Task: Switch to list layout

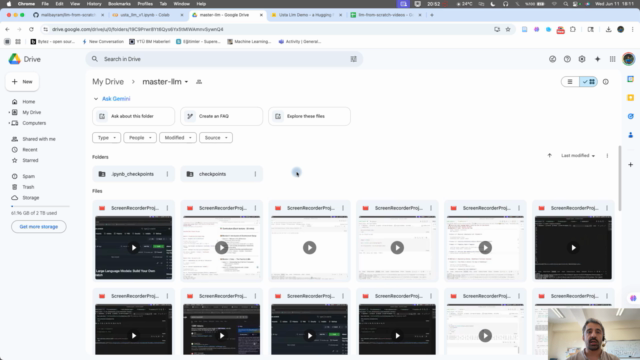Action: [570, 82]
